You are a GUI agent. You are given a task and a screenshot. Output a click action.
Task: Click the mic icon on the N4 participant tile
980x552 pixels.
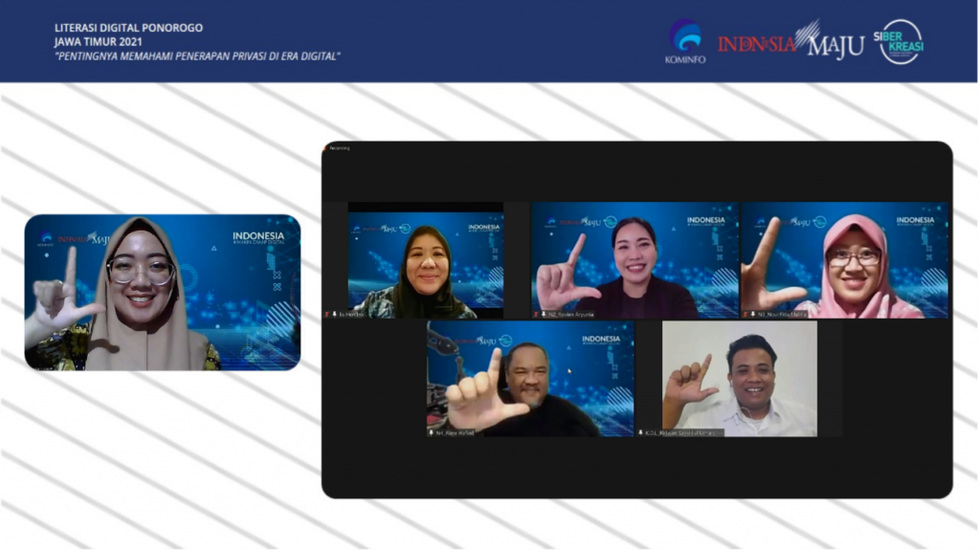(x=432, y=432)
